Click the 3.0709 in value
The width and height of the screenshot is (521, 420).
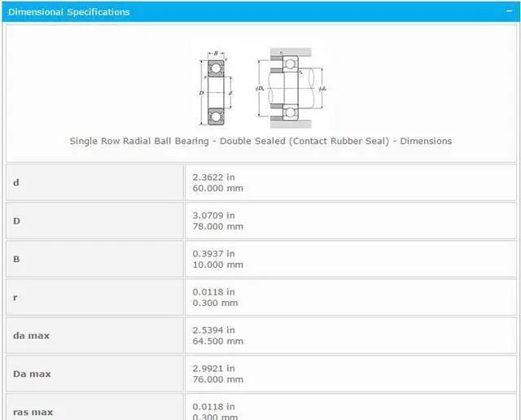213,215
